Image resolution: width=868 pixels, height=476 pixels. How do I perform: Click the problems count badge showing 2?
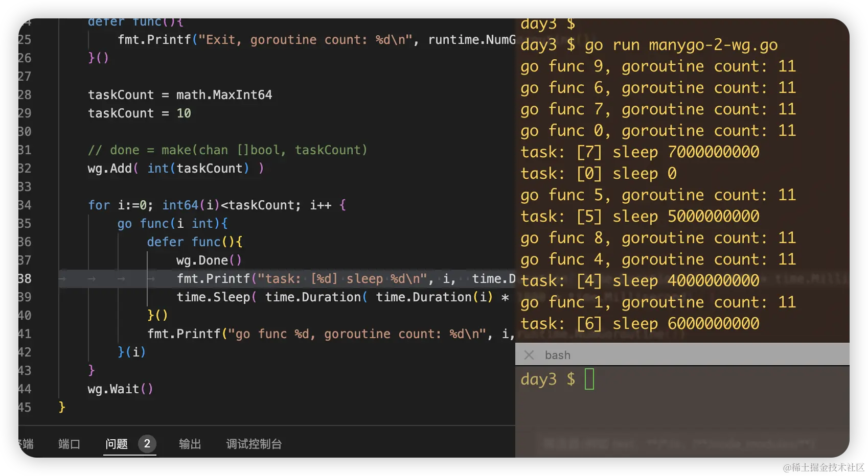pyautogui.click(x=147, y=443)
